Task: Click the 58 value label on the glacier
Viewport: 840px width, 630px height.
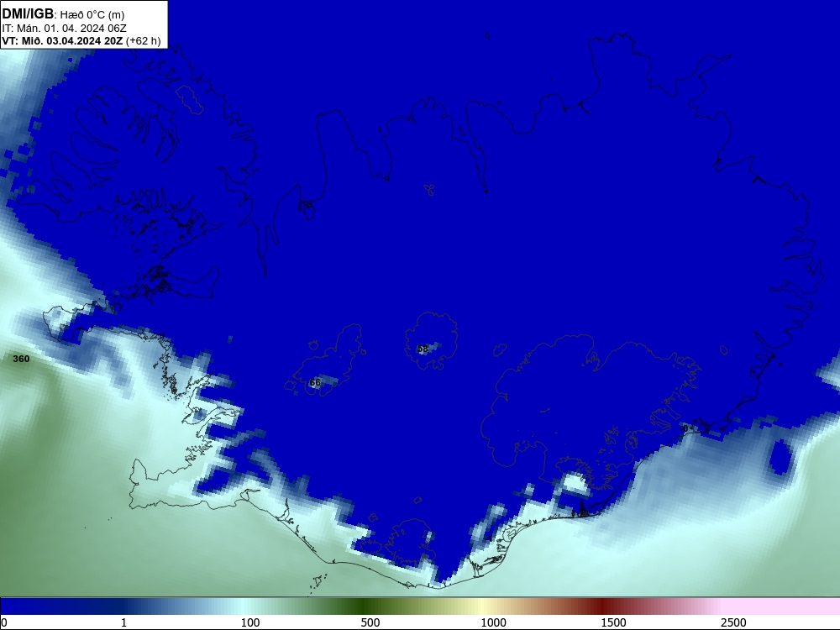Action: [x=423, y=349]
